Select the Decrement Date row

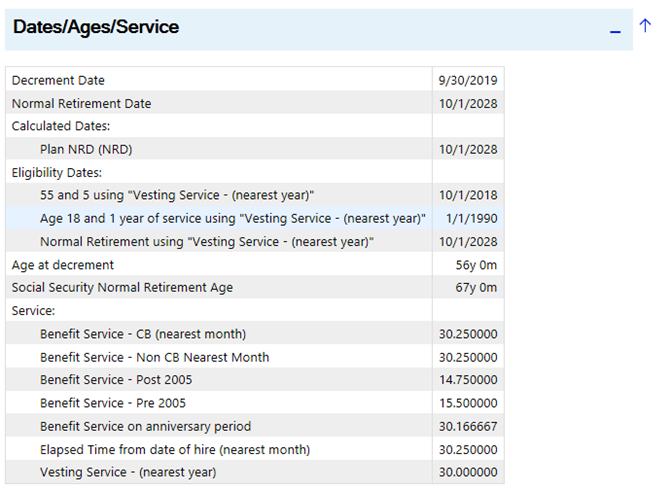coord(255,80)
